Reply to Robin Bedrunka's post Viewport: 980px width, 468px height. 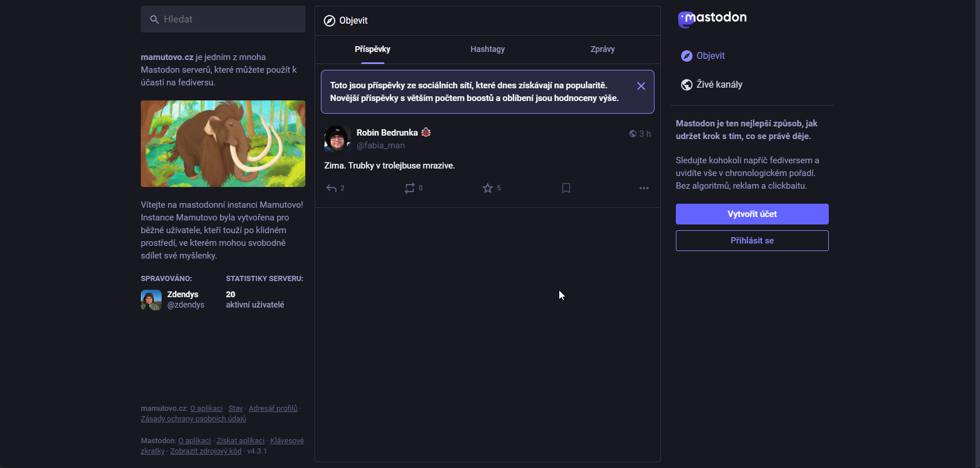[x=331, y=188]
